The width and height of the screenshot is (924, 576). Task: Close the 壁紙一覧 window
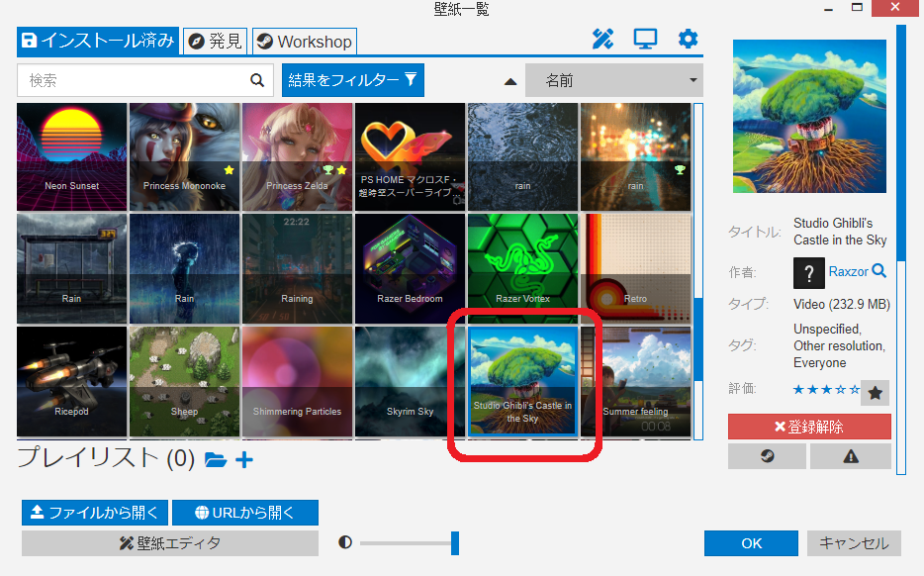click(895, 7)
